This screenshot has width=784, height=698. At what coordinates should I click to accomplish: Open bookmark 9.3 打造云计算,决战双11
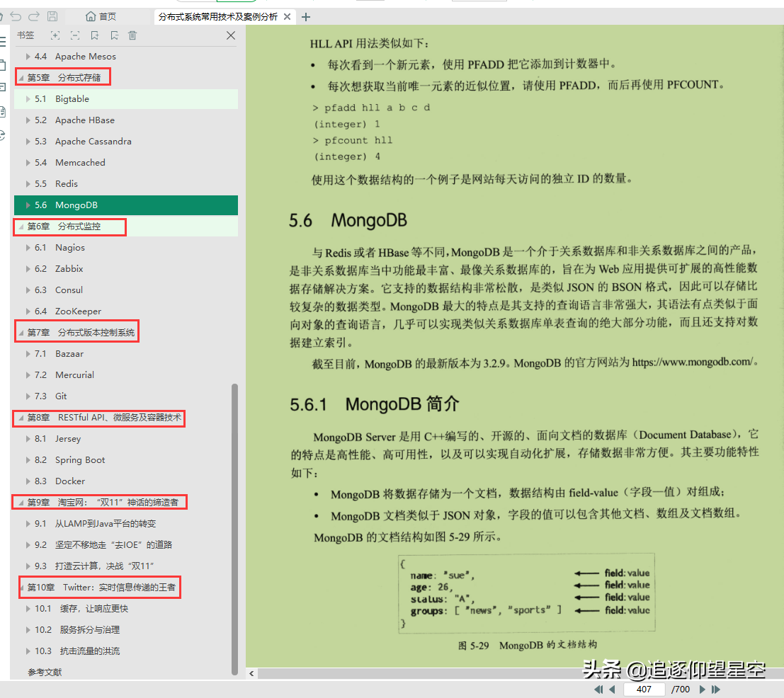[94, 566]
